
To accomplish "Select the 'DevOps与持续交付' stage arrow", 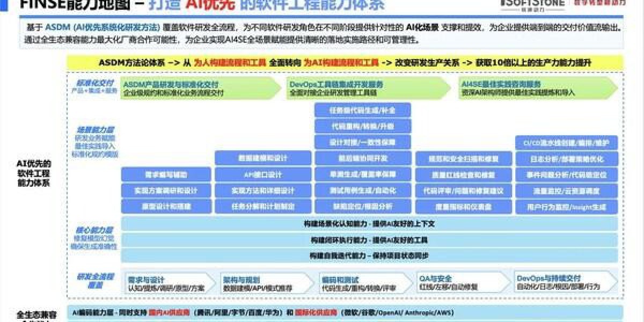I will coord(563,283).
